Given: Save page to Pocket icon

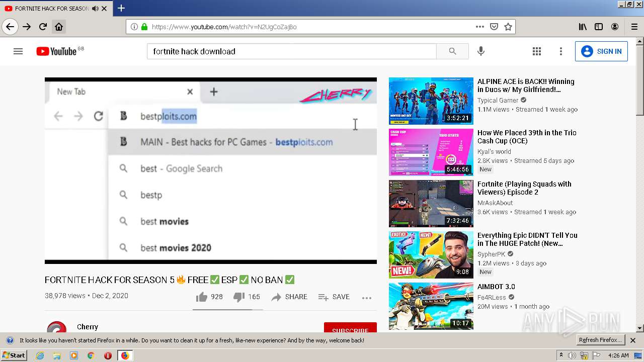Looking at the screenshot, I should coord(494,27).
